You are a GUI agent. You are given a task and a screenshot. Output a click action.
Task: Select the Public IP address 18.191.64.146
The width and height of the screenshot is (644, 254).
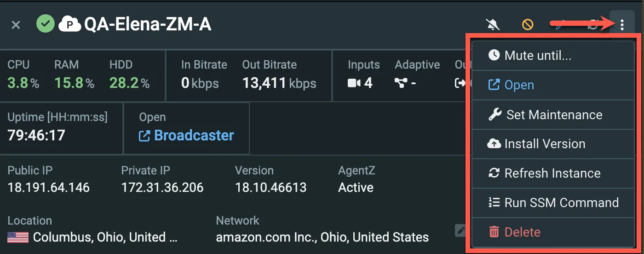point(49,187)
